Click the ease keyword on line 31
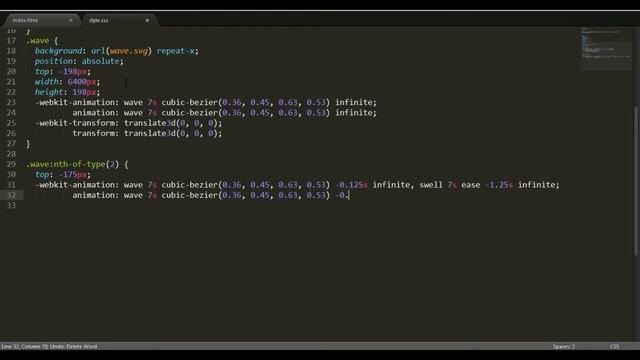 point(471,185)
